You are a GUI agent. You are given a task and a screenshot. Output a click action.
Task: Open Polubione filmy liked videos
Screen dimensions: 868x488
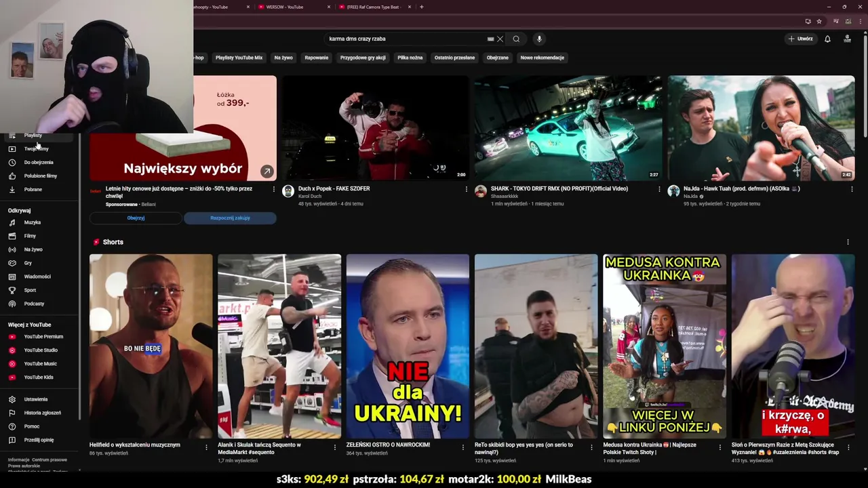(x=41, y=176)
